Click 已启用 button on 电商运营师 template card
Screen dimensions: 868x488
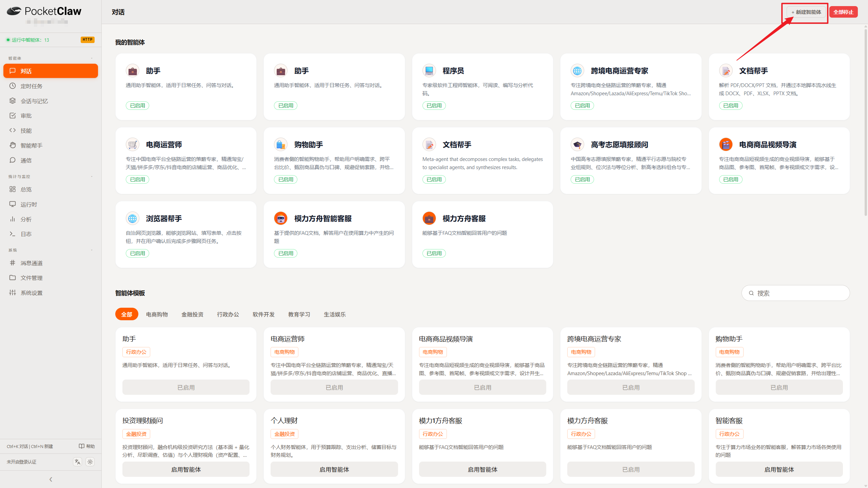tap(334, 387)
